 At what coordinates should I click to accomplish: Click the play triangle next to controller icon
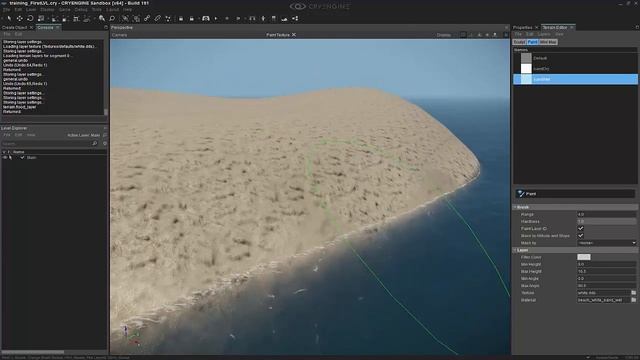click(216, 18)
